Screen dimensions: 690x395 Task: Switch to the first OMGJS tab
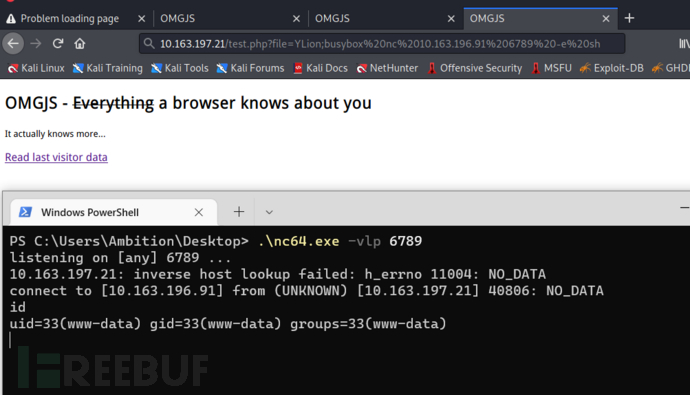coord(231,18)
